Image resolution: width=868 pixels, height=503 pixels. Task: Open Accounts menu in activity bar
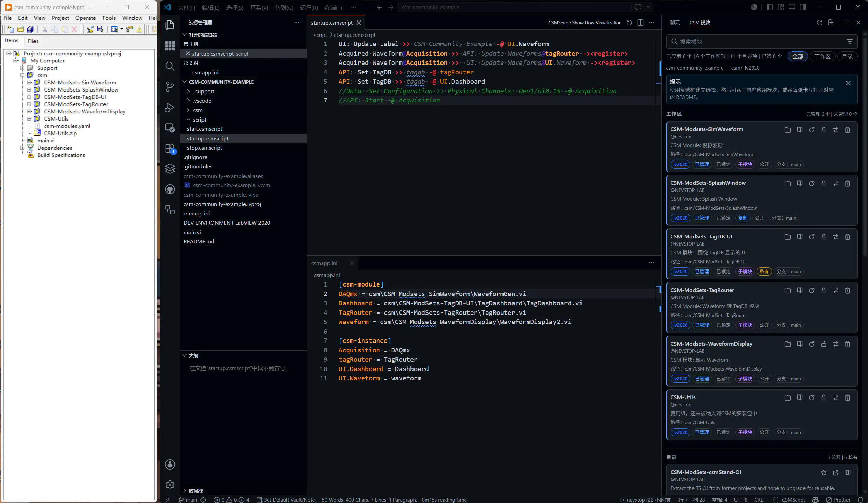170,464
